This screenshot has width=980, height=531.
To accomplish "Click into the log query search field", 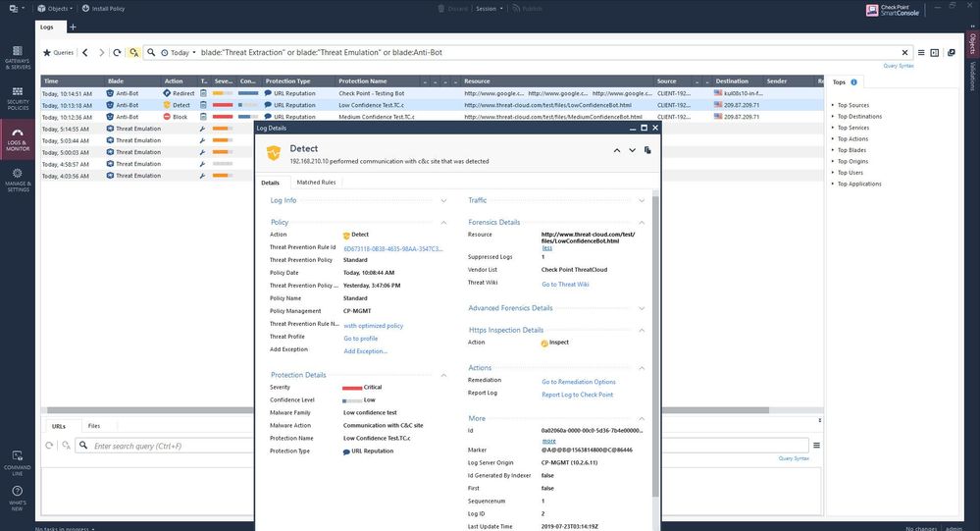I will point(550,53).
